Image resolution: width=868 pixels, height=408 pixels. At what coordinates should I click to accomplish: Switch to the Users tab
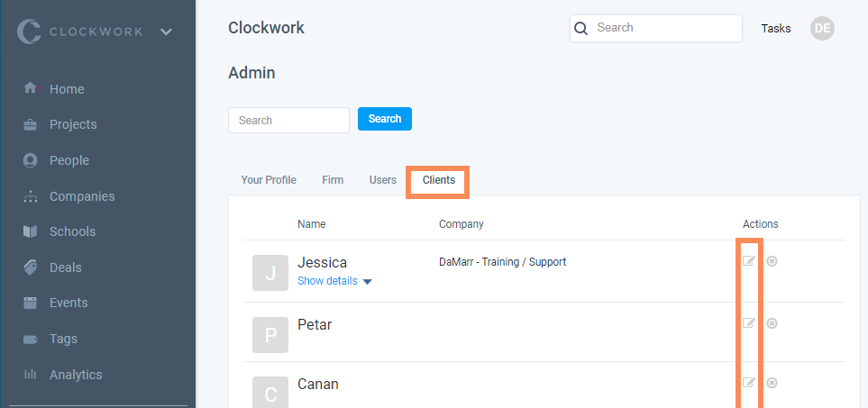coord(382,180)
